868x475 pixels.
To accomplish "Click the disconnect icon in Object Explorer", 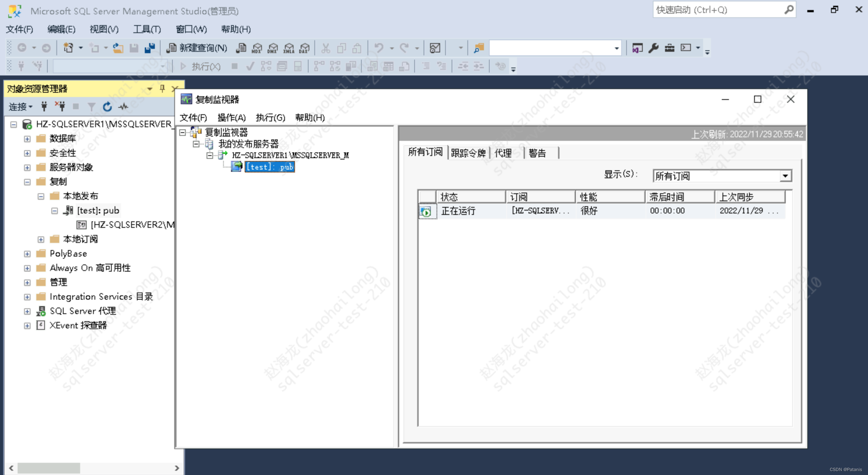I will (x=60, y=106).
